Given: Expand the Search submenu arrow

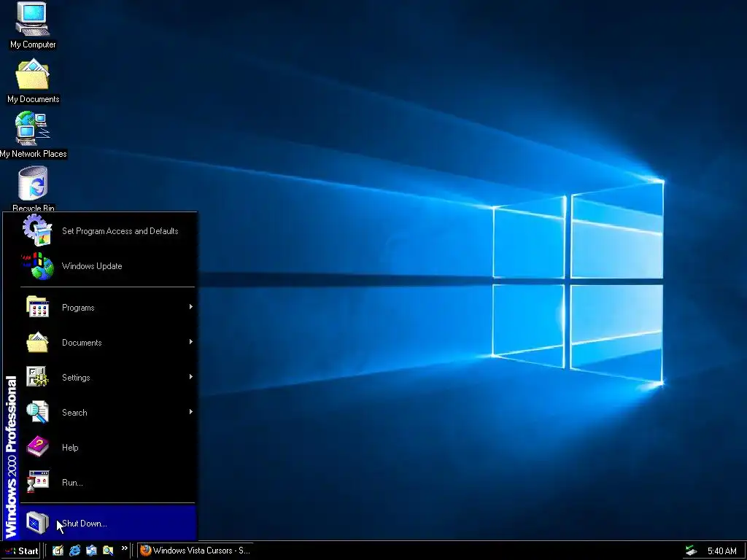Looking at the screenshot, I should tap(190, 412).
